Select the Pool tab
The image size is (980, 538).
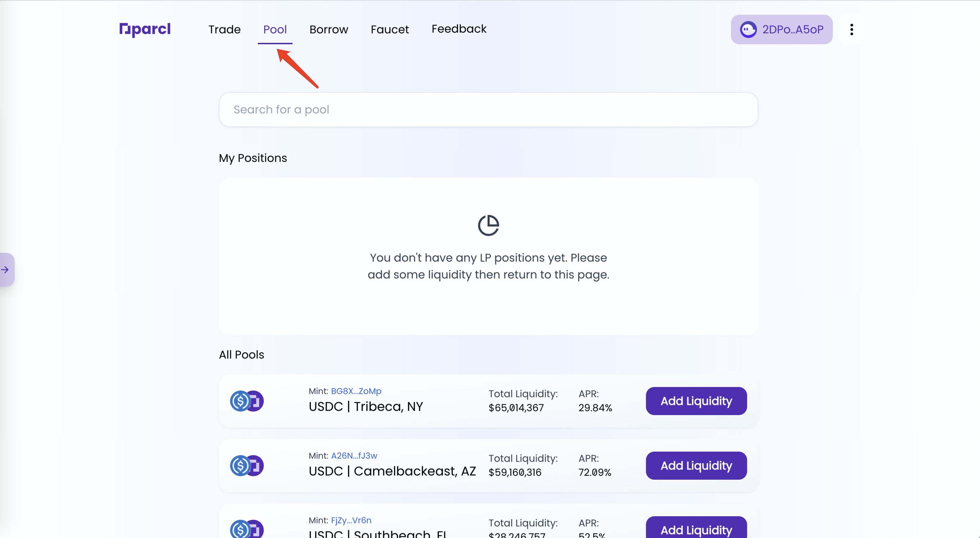tap(275, 29)
